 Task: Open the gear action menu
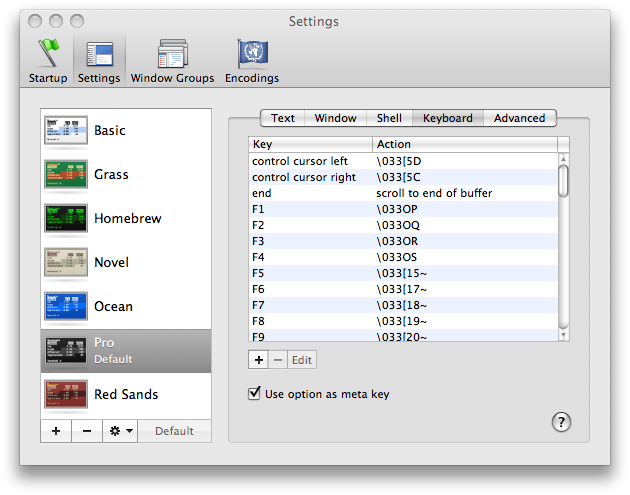pos(120,431)
